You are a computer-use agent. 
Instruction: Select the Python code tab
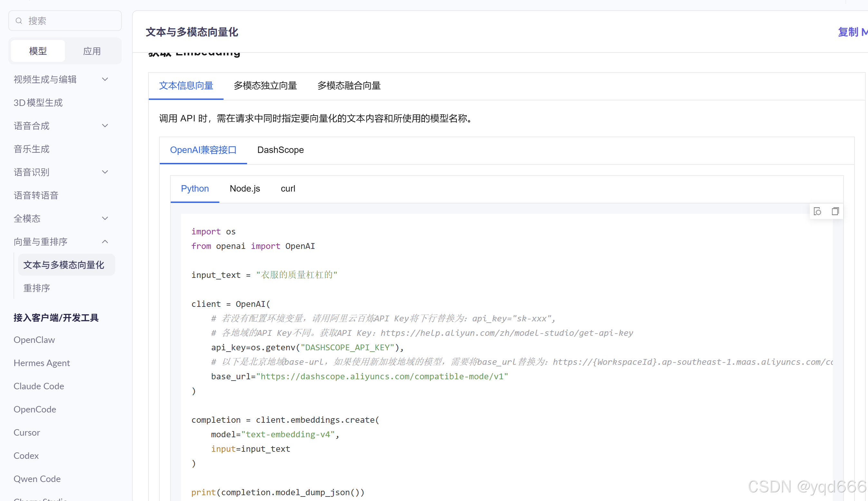pyautogui.click(x=195, y=189)
